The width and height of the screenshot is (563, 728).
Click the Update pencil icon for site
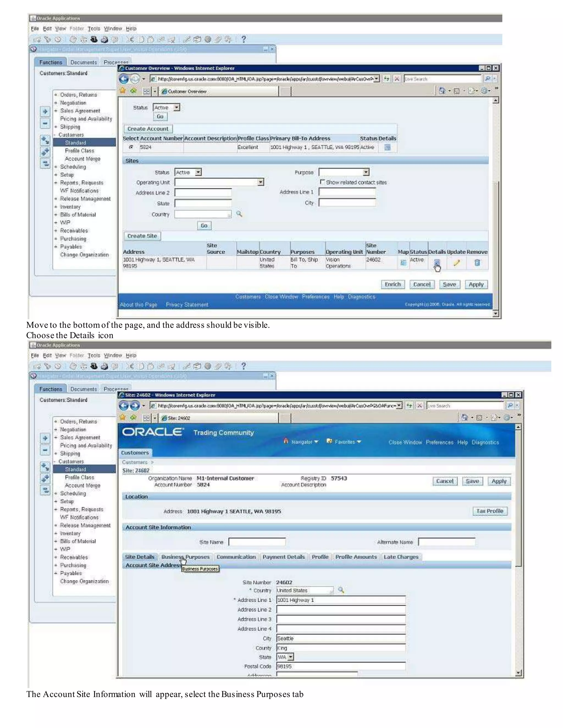[x=457, y=263]
